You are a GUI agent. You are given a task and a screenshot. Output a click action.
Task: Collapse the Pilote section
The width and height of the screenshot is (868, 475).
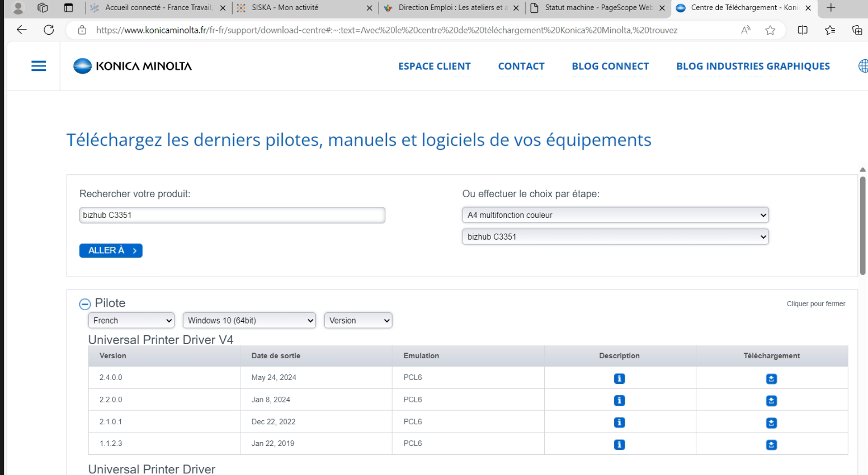[x=85, y=304]
